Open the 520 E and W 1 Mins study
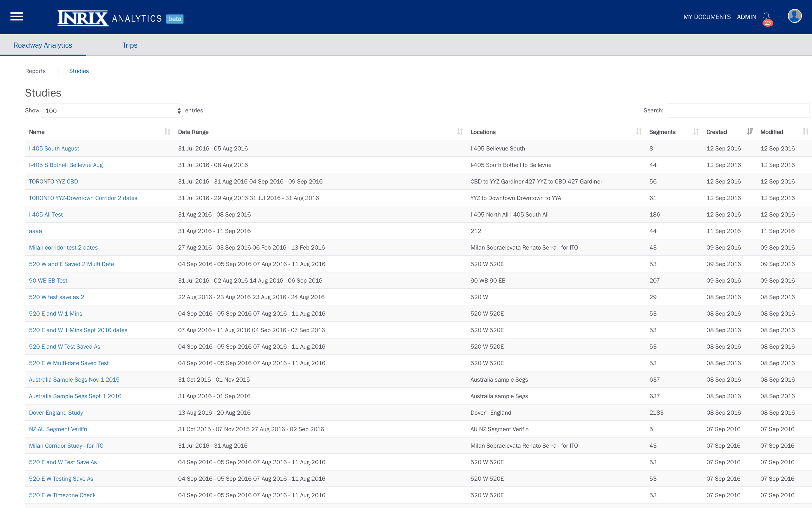Viewport: 812px width, 508px height. (56, 313)
